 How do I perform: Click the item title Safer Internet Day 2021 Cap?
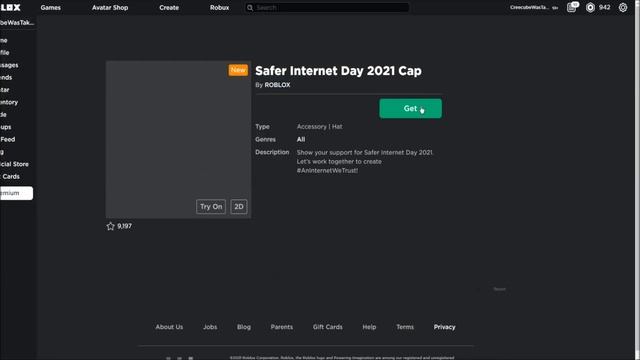click(338, 71)
